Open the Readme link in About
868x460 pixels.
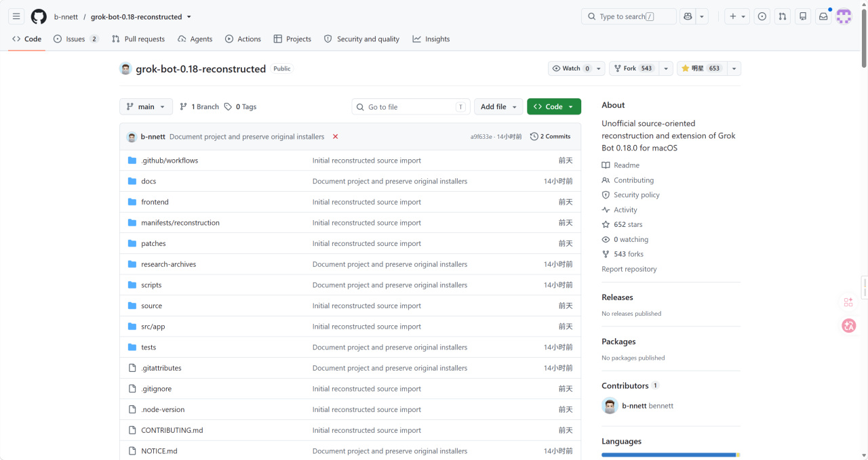[620, 165]
